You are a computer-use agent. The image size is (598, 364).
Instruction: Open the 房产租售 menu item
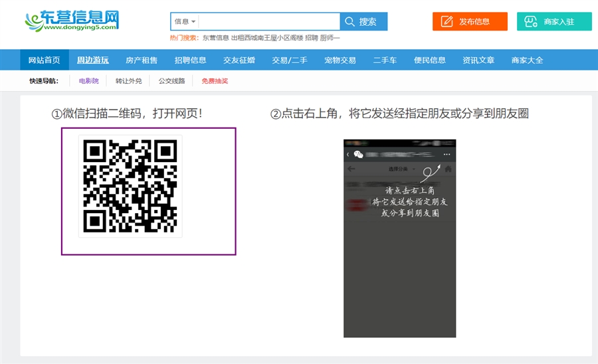coord(142,60)
